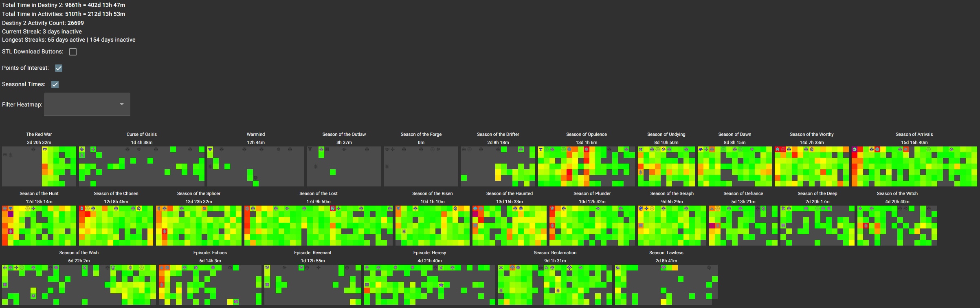
Task: Click the 'The Red War' season title
Action: point(39,134)
